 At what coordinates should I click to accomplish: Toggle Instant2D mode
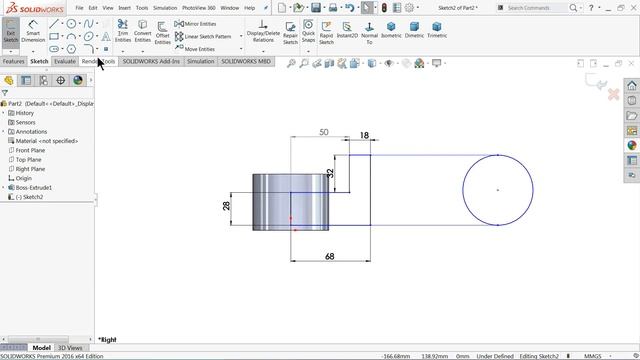click(347, 30)
